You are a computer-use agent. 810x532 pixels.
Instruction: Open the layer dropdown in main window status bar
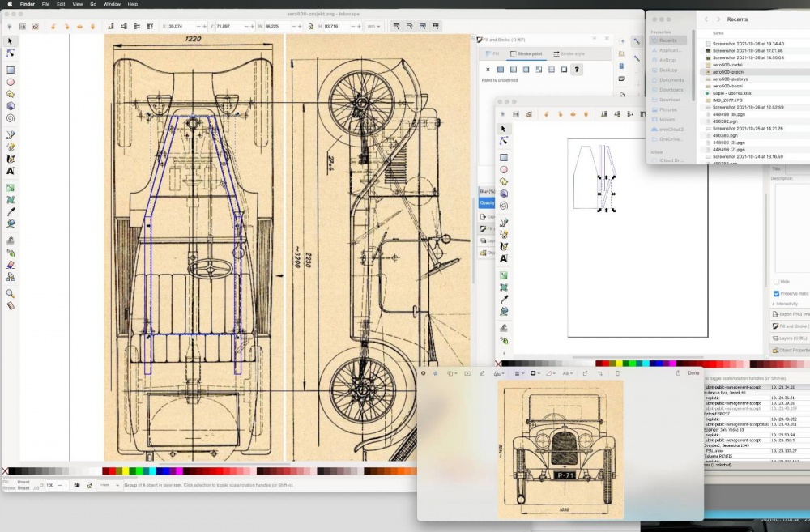(109, 485)
